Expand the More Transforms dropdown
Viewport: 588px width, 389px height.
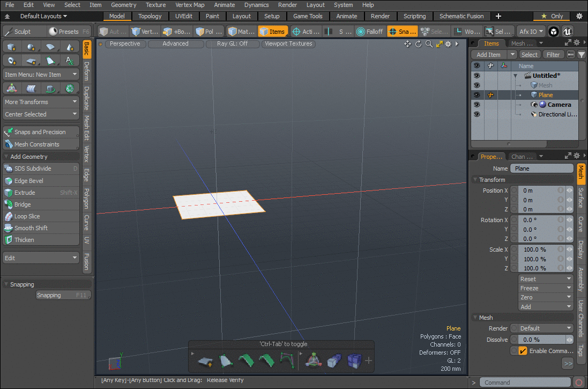coord(41,102)
